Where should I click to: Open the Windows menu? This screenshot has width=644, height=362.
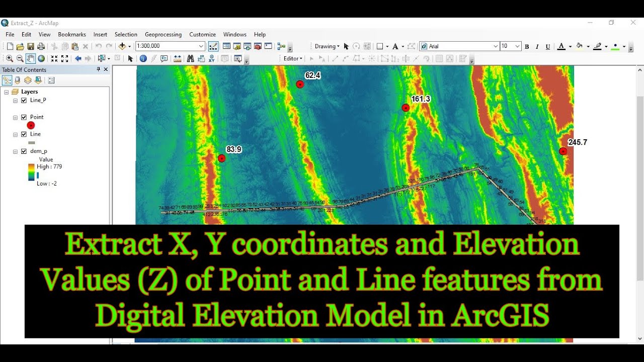[x=235, y=35]
